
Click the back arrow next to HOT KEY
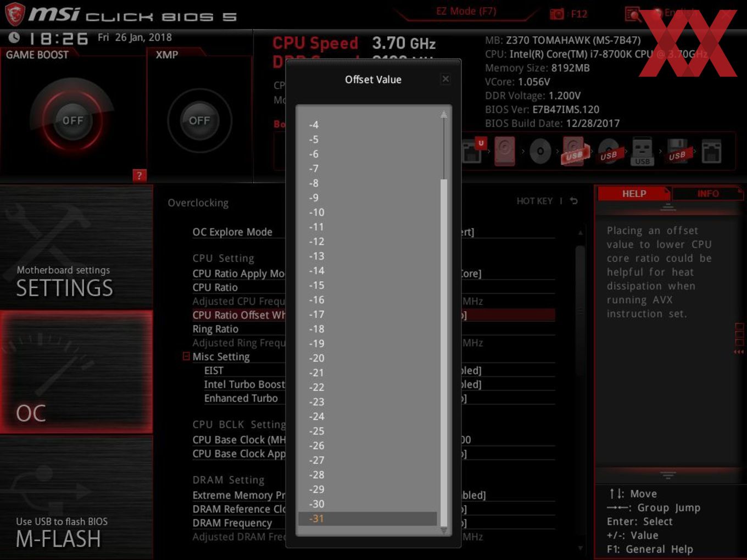(574, 201)
